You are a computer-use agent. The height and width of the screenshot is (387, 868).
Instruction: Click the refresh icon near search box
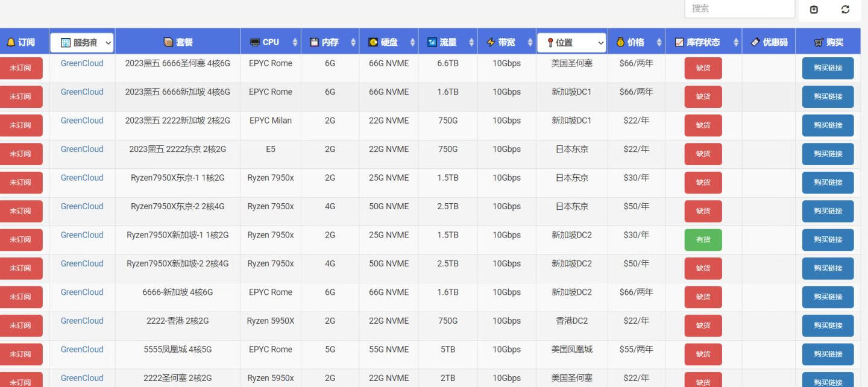[x=845, y=10]
